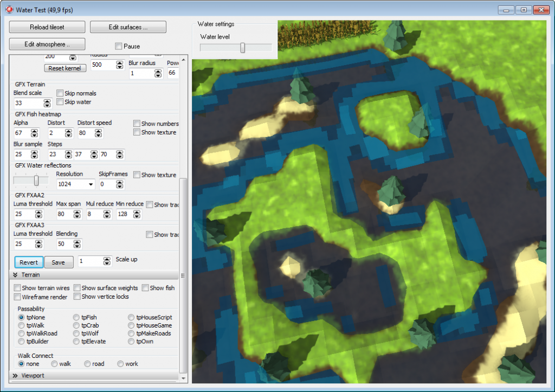Click the Scale up spinner arrows
555x392 pixels.
click(x=107, y=261)
